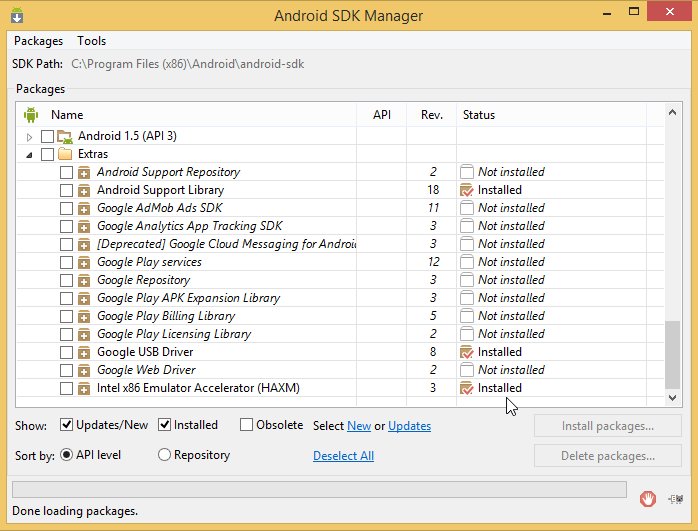Click the Installed status icon for Google USB Driver

467,352
